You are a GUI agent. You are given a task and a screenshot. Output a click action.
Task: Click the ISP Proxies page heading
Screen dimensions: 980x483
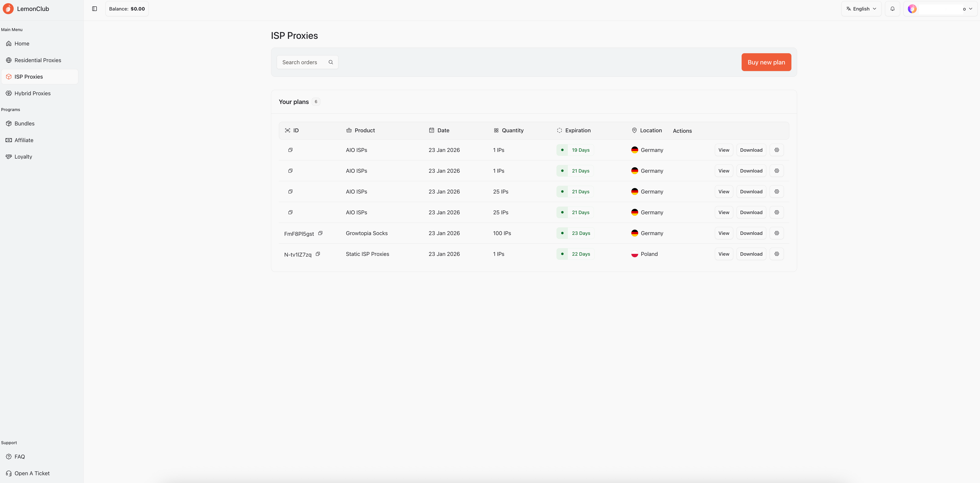(294, 36)
